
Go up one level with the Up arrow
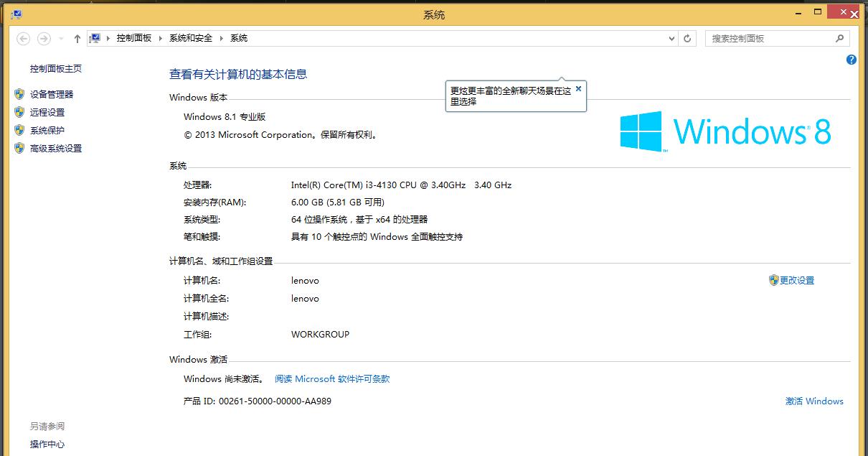click(77, 39)
